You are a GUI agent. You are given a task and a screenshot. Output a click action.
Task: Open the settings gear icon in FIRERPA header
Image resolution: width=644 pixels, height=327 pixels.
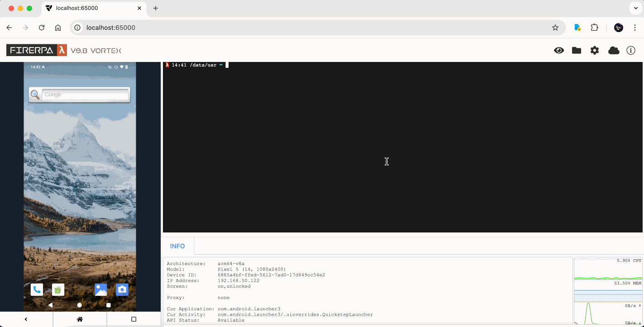[x=595, y=51]
